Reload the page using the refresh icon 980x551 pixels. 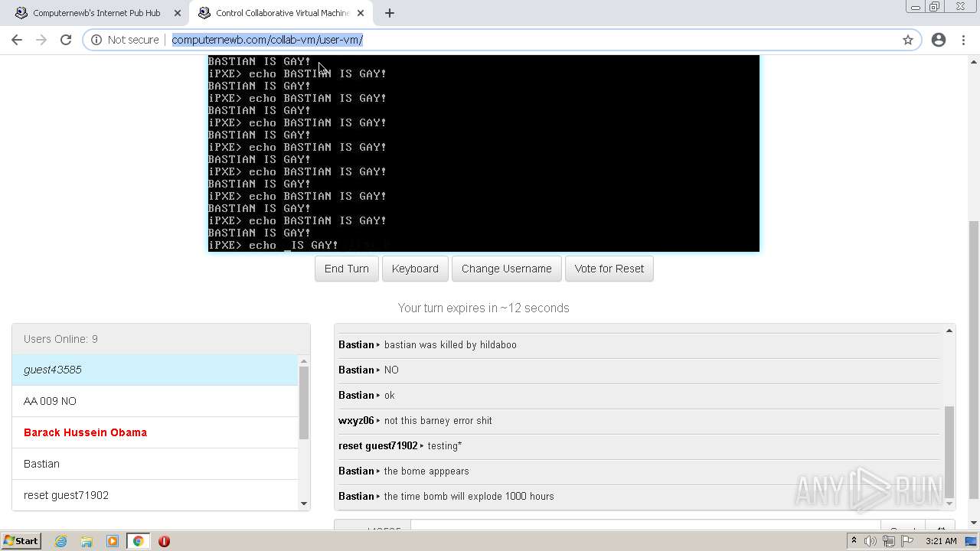66,40
